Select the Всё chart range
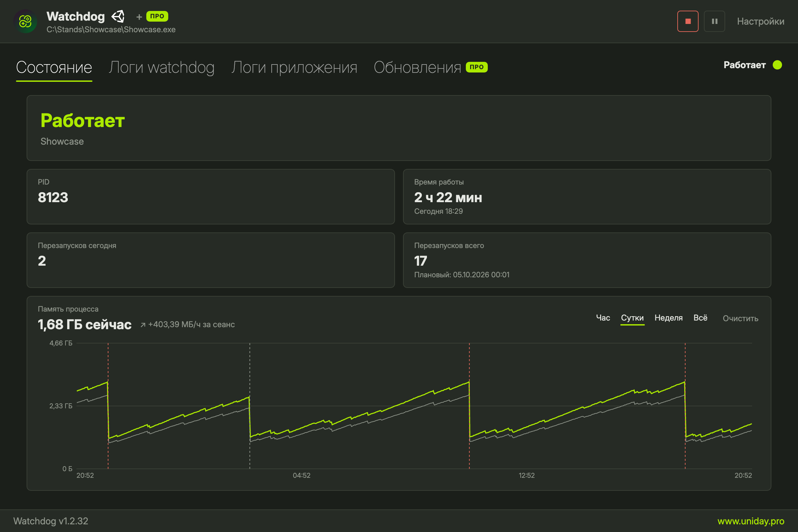Viewport: 798px width, 532px height. coord(700,318)
